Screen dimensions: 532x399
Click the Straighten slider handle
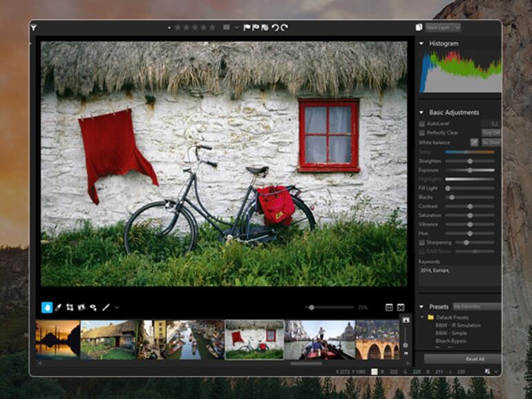click(470, 162)
